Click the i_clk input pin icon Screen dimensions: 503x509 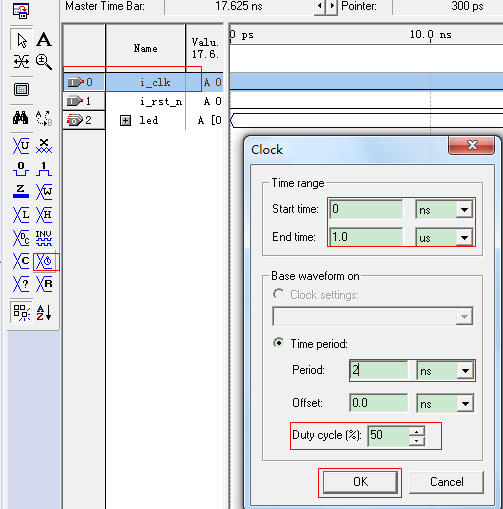pyautogui.click(x=75, y=82)
